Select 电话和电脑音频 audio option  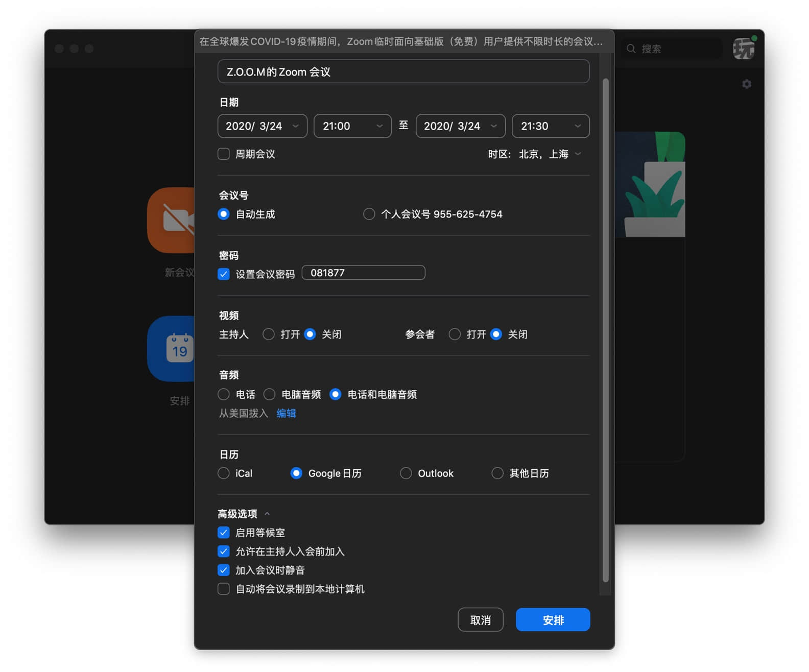[336, 394]
